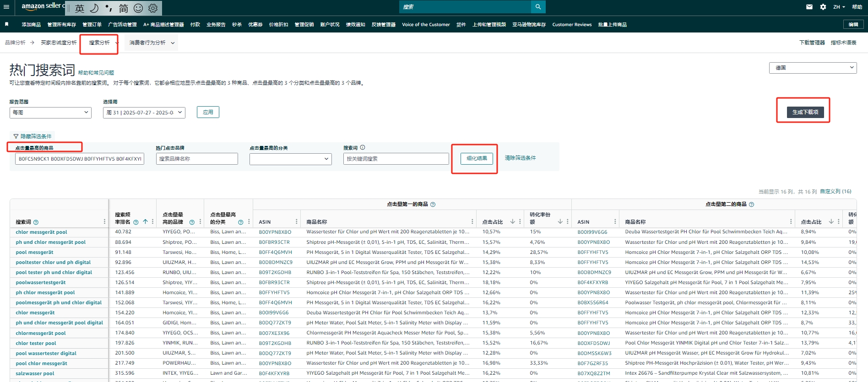Viewport: 868px width, 382px height.
Task: Open 添加商品 in the navigation bar
Action: (31, 25)
